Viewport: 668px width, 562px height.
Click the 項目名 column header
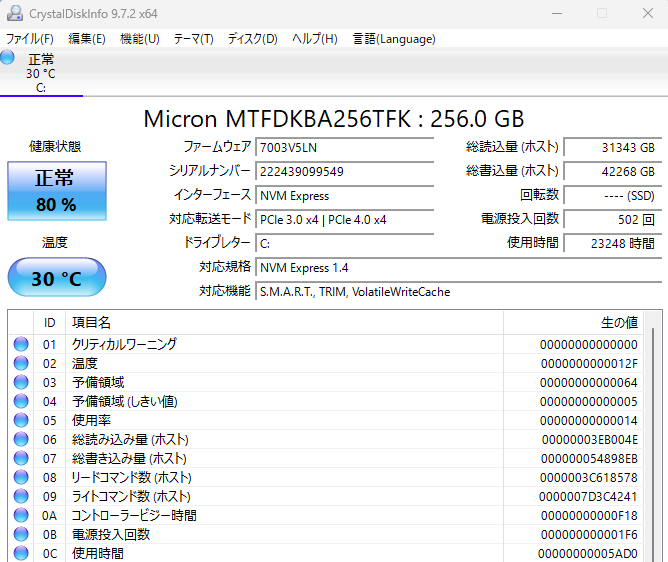[92, 322]
